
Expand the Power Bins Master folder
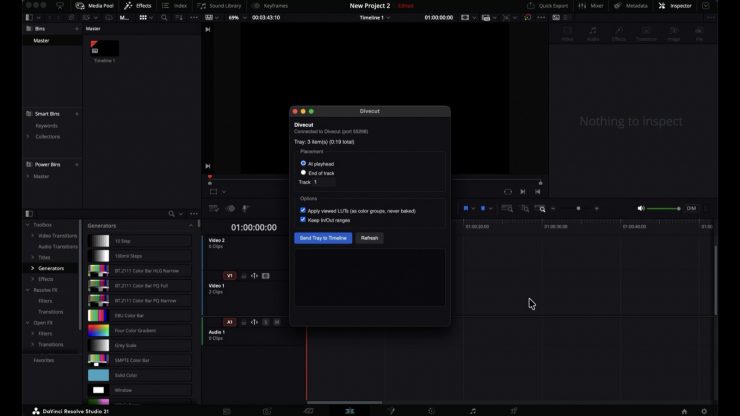coord(28,176)
